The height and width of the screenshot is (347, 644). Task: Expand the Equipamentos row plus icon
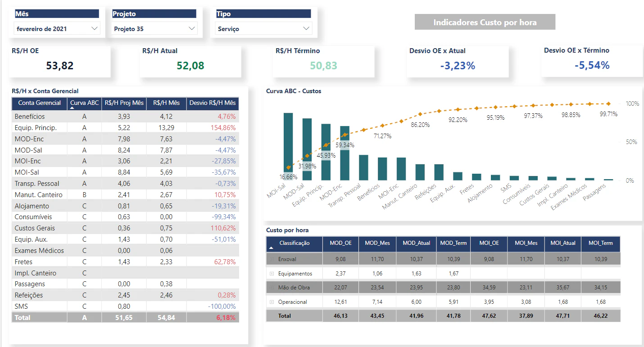point(272,274)
